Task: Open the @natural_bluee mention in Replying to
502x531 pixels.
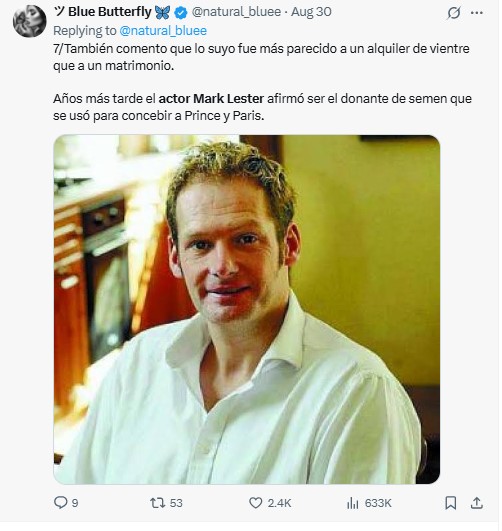Action: pos(164,31)
